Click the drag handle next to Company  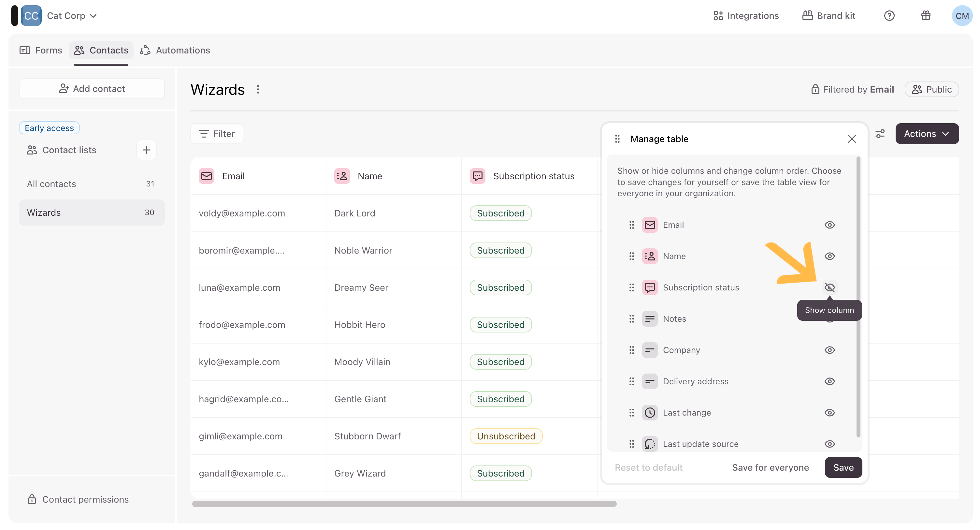coord(631,350)
